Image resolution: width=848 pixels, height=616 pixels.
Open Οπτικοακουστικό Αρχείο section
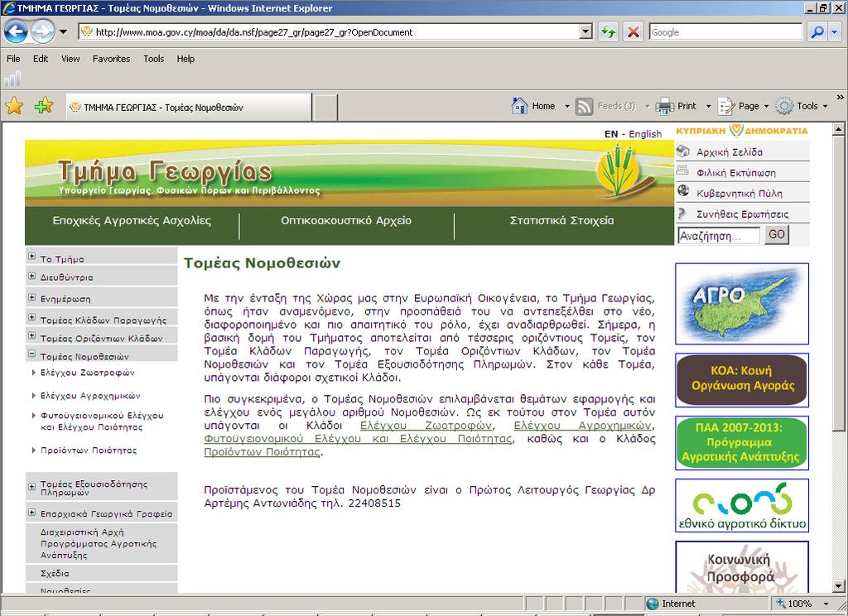[x=346, y=221]
